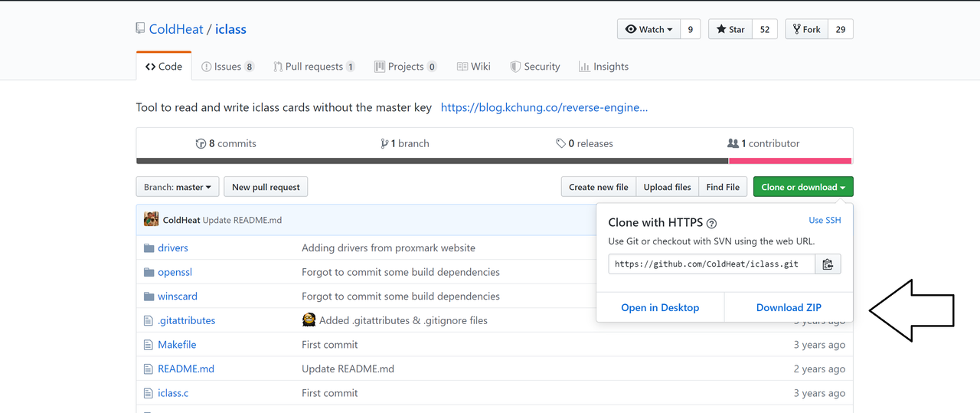
Task: Open the ColdHeat owner profile link
Action: click(x=176, y=29)
